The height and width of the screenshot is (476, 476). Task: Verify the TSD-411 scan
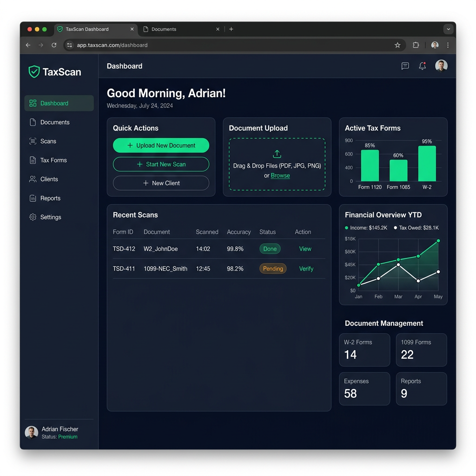tap(306, 269)
